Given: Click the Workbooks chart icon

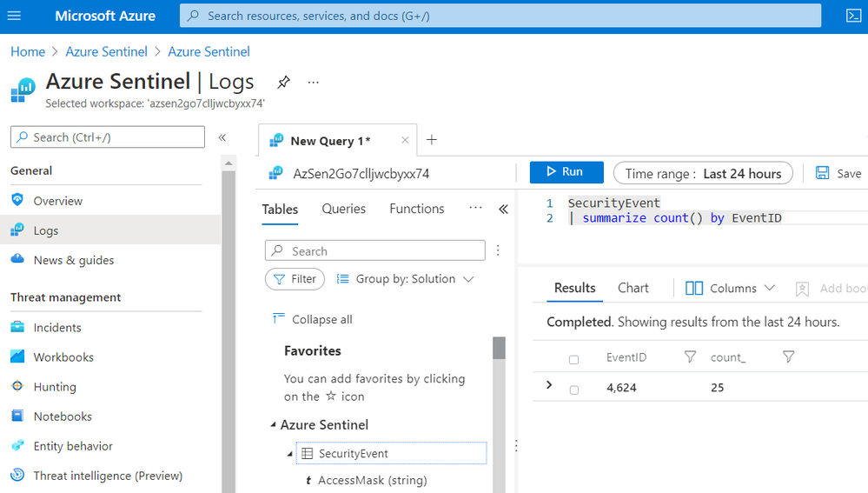Looking at the screenshot, I should 17,356.
